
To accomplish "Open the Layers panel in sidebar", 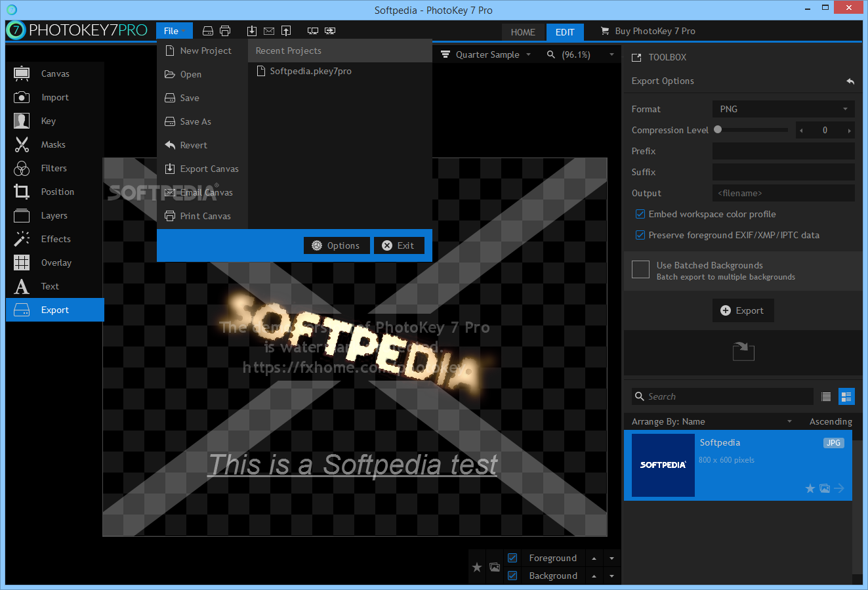I will (55, 215).
